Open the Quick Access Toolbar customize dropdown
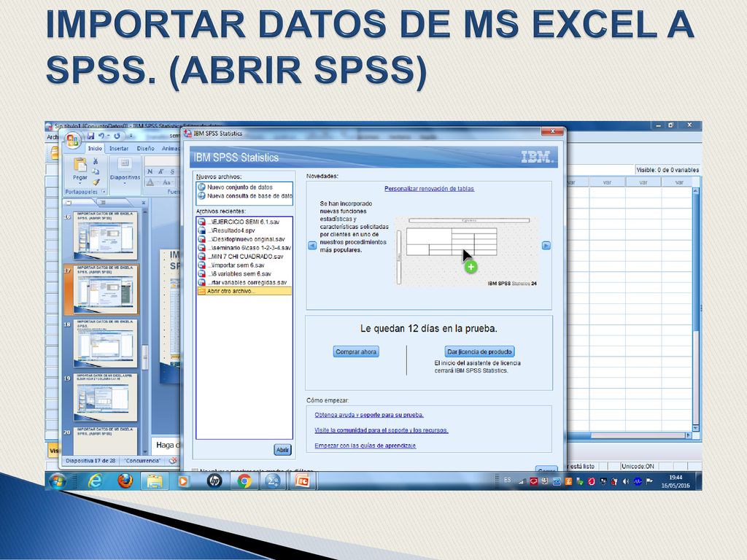 130,136
